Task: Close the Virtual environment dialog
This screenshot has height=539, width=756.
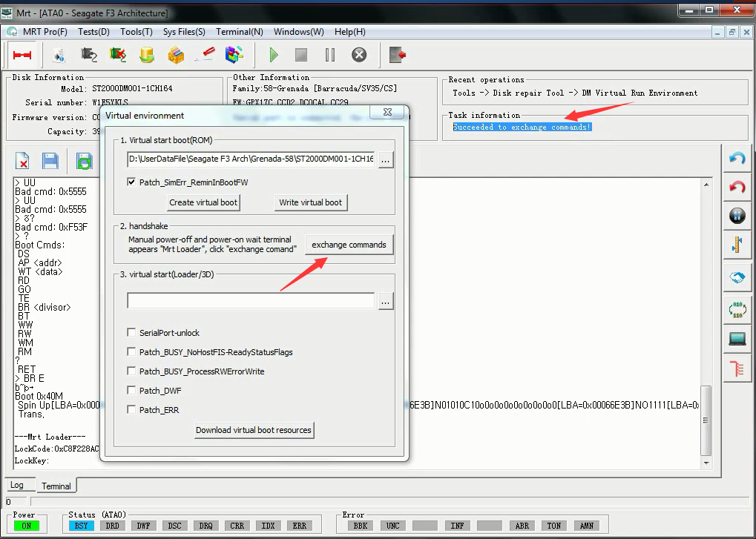Action: (x=387, y=112)
